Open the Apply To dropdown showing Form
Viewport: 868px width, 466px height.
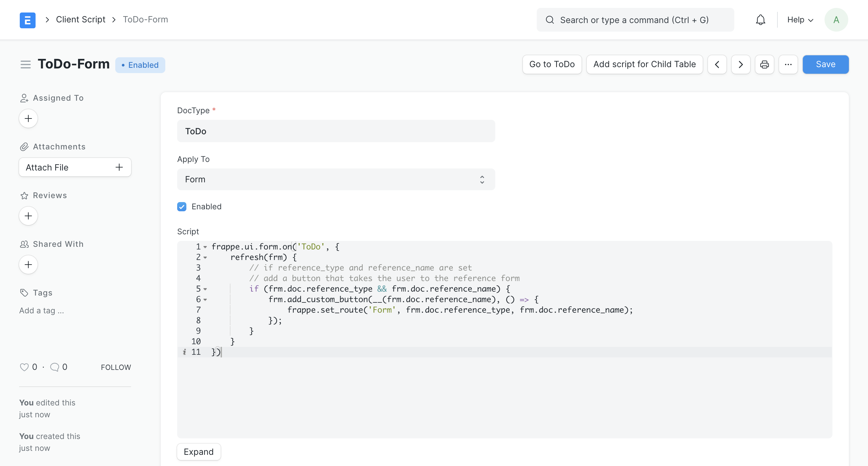(x=336, y=179)
